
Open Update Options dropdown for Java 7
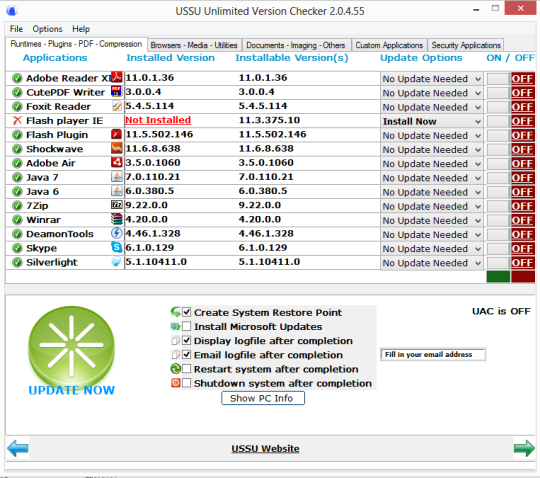tap(432, 178)
